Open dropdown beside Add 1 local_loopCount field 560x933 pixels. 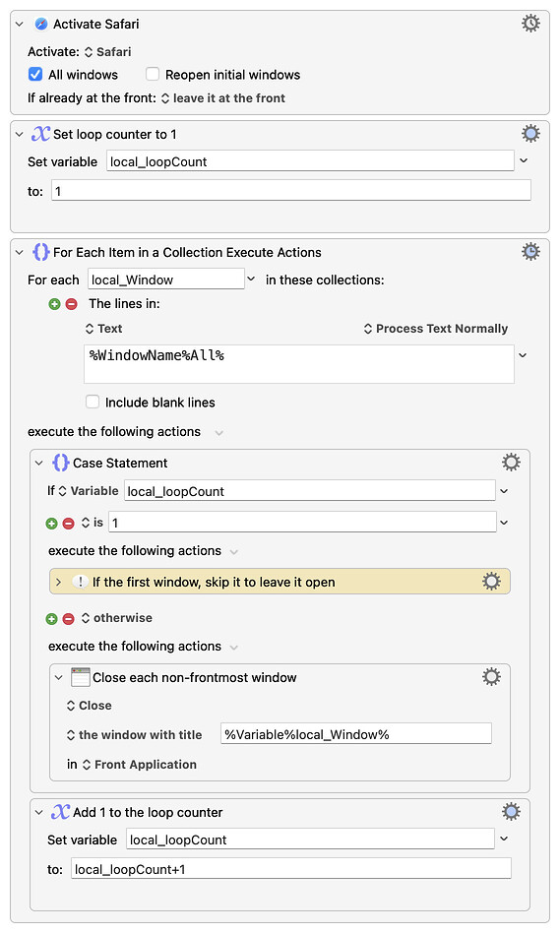click(504, 839)
